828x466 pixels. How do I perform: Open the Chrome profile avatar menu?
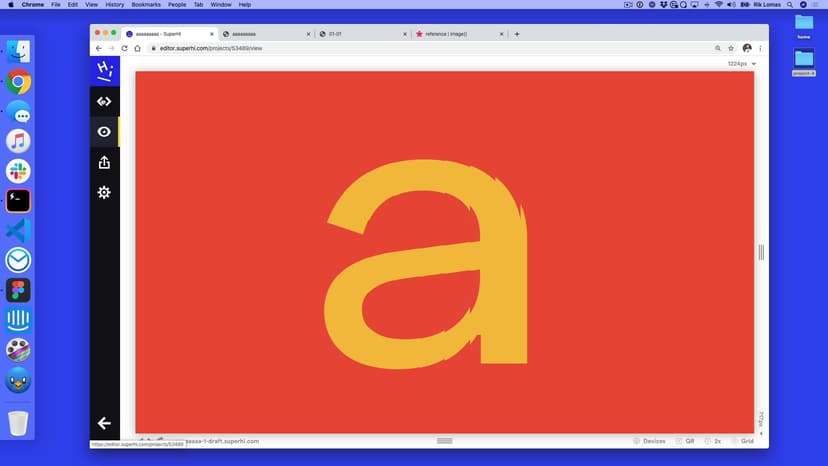coord(746,48)
